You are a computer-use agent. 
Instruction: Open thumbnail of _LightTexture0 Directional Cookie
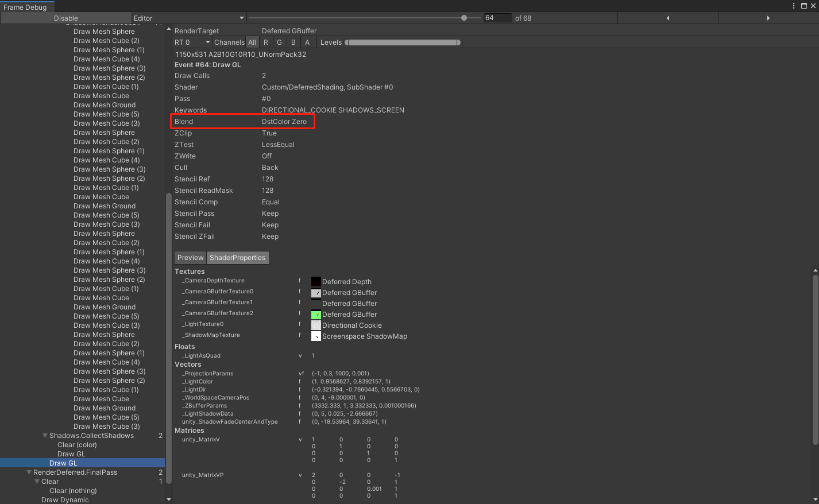coord(316,325)
